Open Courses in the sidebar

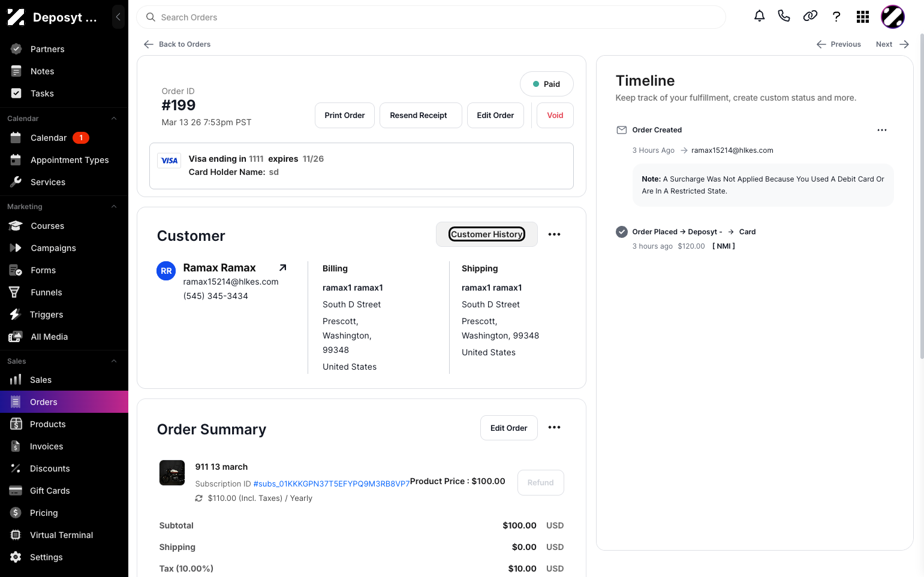64,226
